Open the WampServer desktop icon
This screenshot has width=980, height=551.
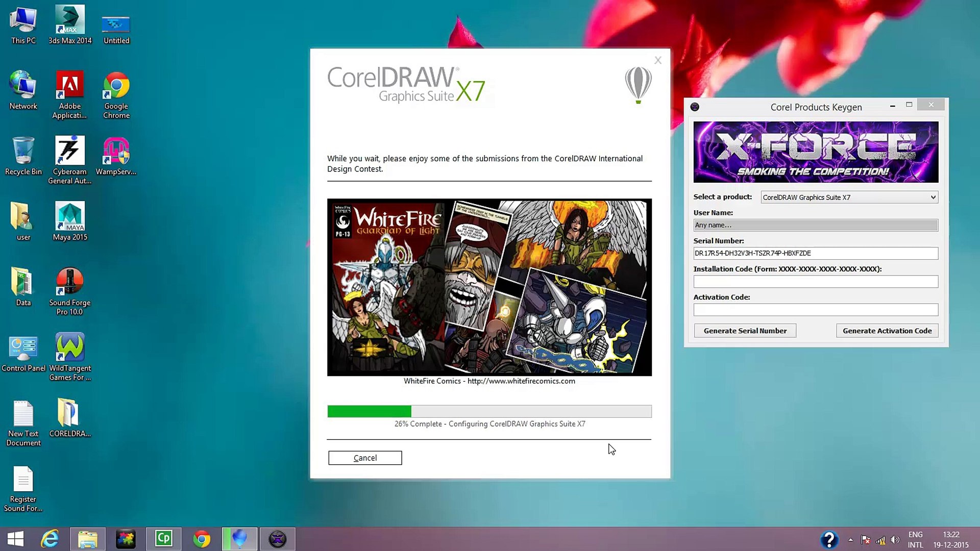pyautogui.click(x=116, y=156)
